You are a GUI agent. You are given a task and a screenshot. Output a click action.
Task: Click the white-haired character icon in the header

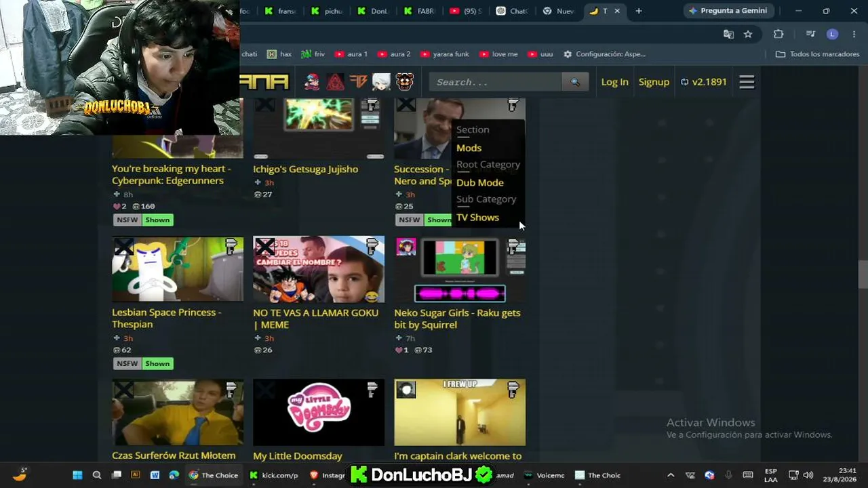[381, 82]
